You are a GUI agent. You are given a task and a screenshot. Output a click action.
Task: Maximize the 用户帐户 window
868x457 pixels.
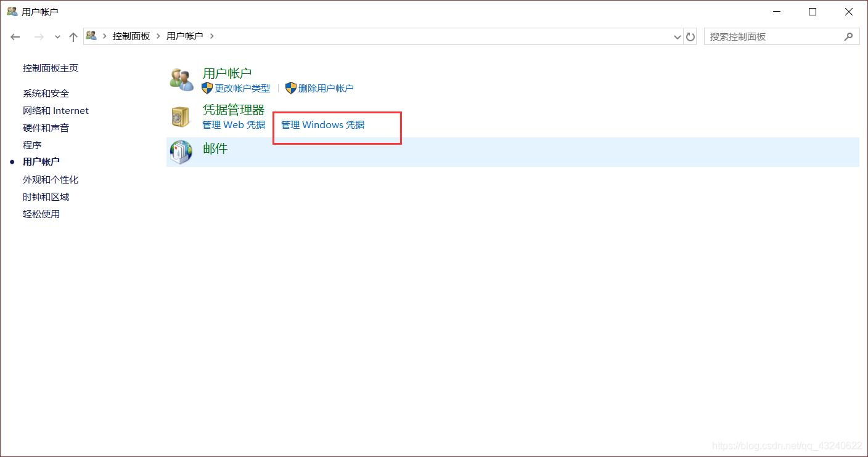813,12
